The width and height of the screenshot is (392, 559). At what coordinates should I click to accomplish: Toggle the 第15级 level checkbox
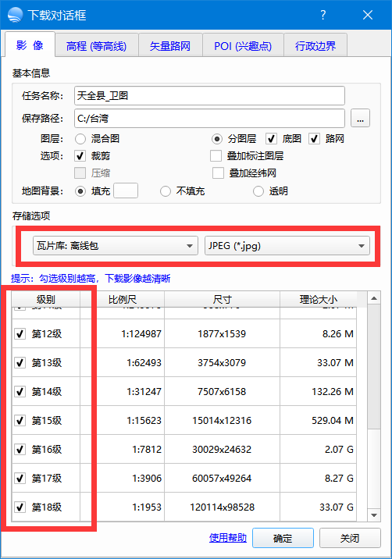pyautogui.click(x=20, y=420)
